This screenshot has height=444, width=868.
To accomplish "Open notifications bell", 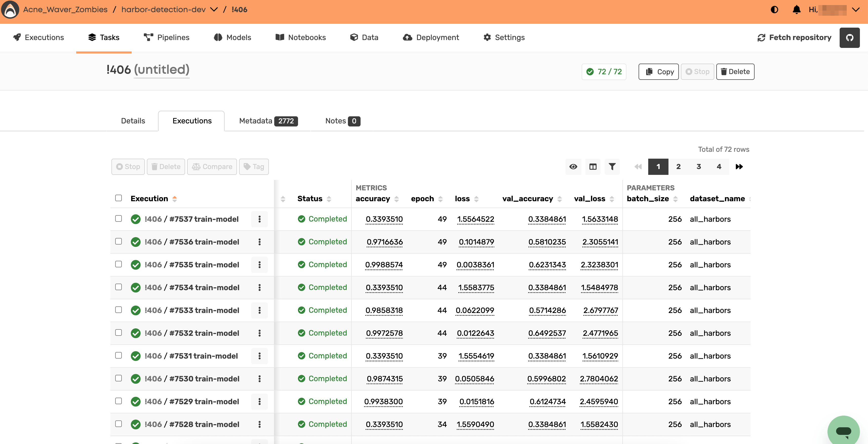I will coord(797,9).
